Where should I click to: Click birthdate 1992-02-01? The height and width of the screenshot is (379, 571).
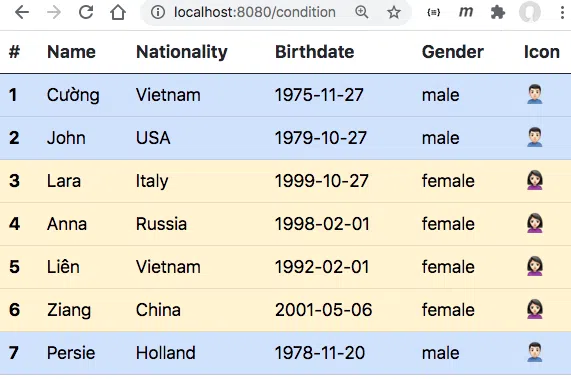[x=322, y=267]
